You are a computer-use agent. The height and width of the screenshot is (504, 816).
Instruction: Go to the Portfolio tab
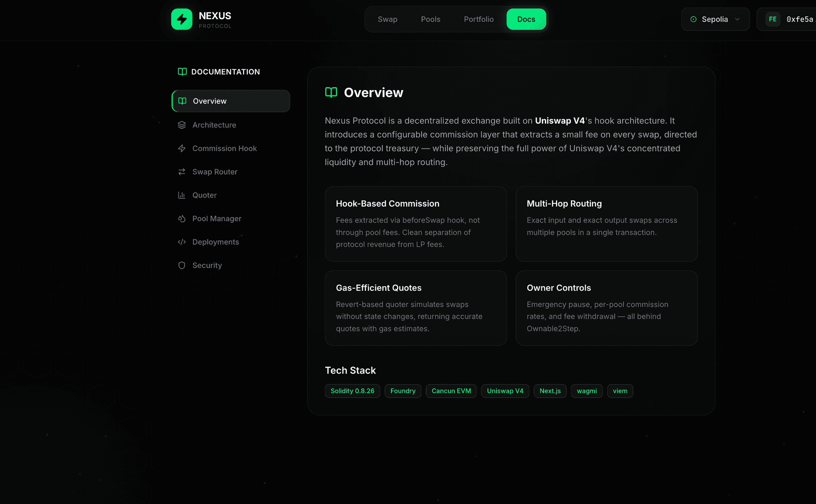click(479, 19)
